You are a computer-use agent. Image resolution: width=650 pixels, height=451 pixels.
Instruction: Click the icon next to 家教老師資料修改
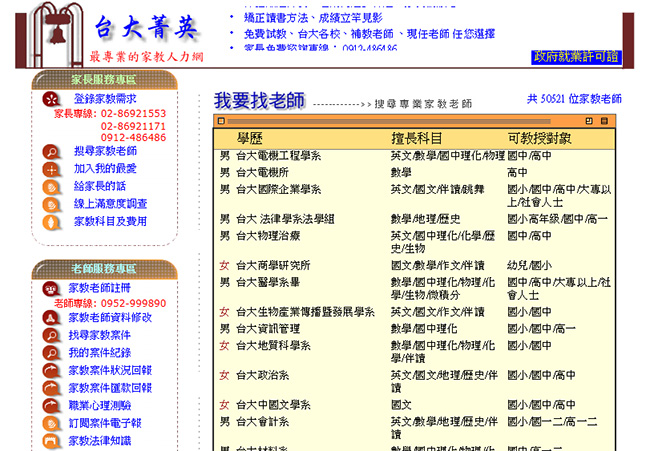[50, 318]
